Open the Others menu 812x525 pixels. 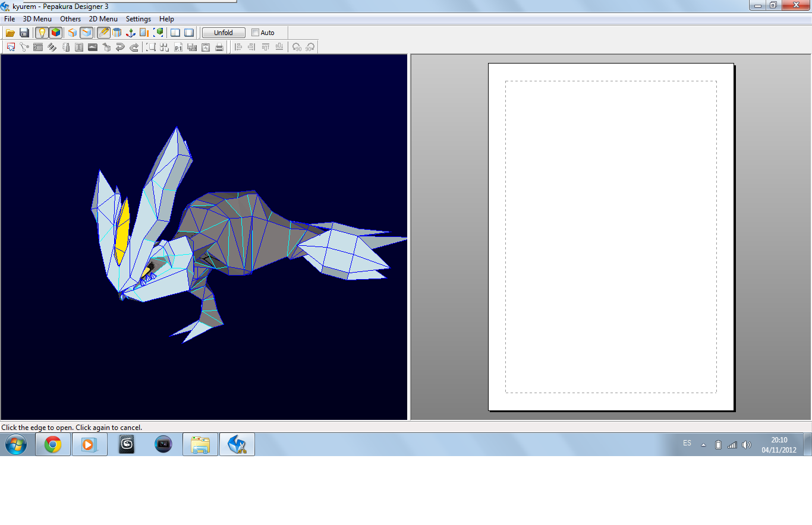coord(70,19)
